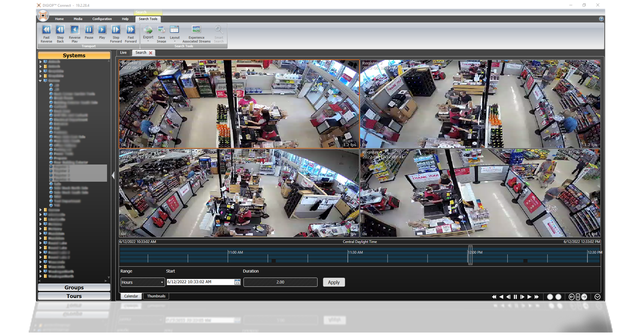Click the Smart Search magnifier icon

click(218, 31)
